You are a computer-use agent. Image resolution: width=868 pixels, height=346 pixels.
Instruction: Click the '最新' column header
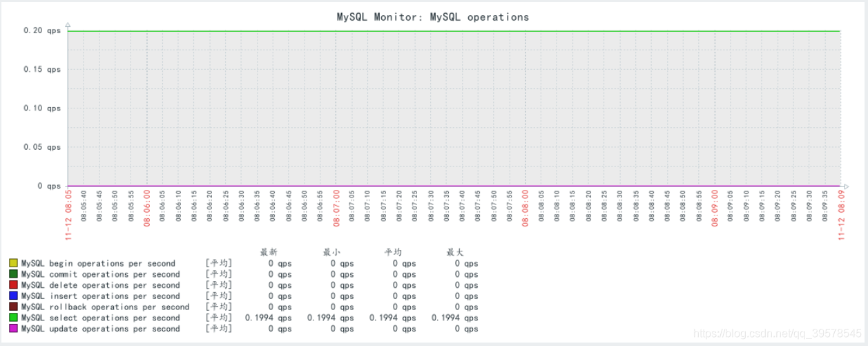tap(269, 252)
